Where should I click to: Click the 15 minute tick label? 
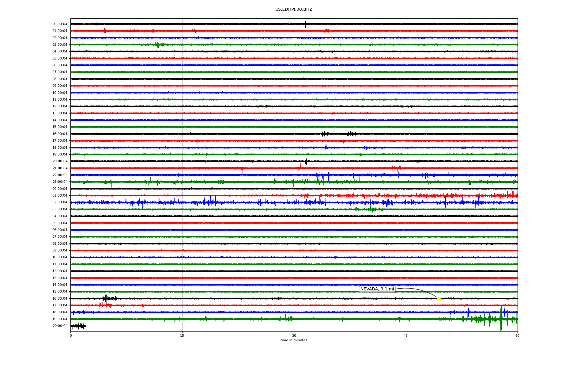(x=182, y=335)
